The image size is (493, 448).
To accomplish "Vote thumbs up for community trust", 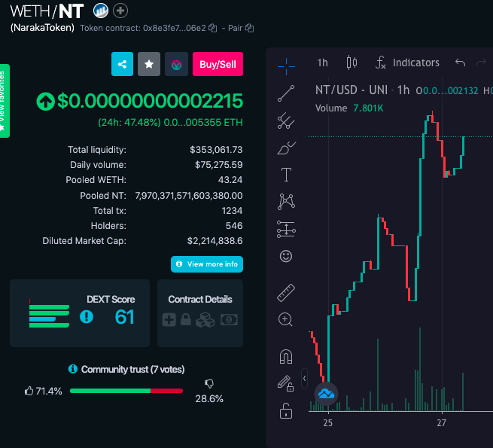I will pos(29,391).
